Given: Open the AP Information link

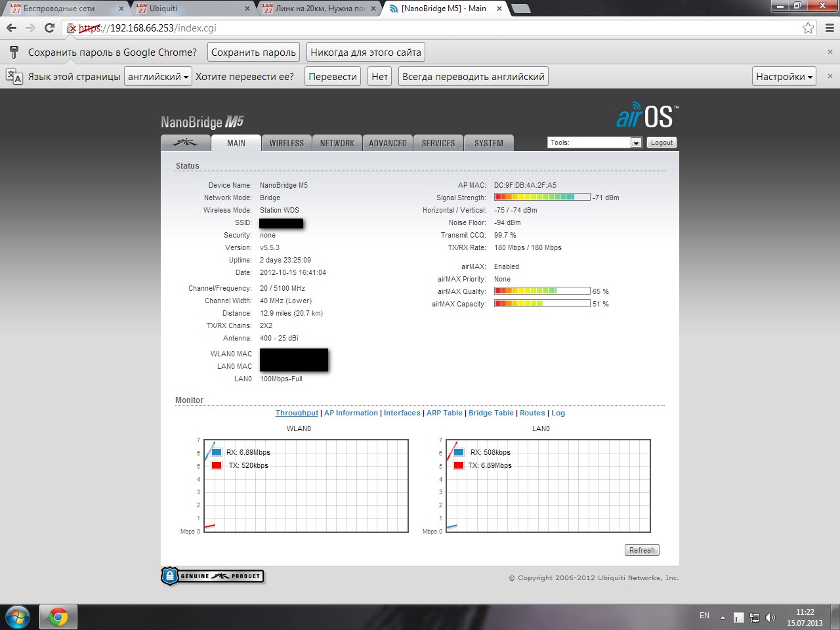Looking at the screenshot, I should click(x=351, y=413).
